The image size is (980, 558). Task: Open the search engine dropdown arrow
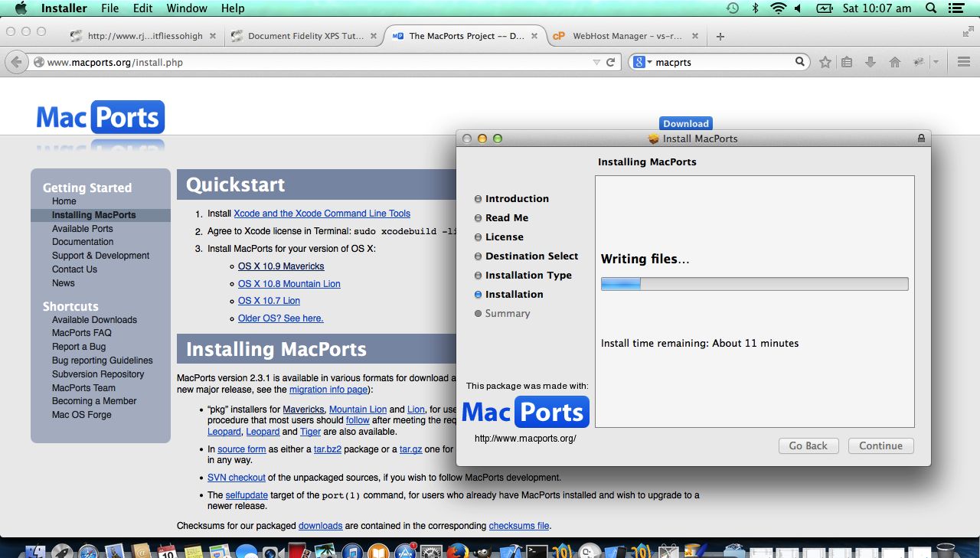click(x=649, y=63)
